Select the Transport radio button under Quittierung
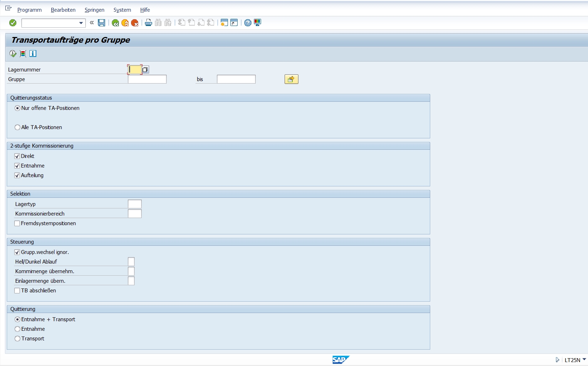The image size is (588, 366). [x=17, y=339]
